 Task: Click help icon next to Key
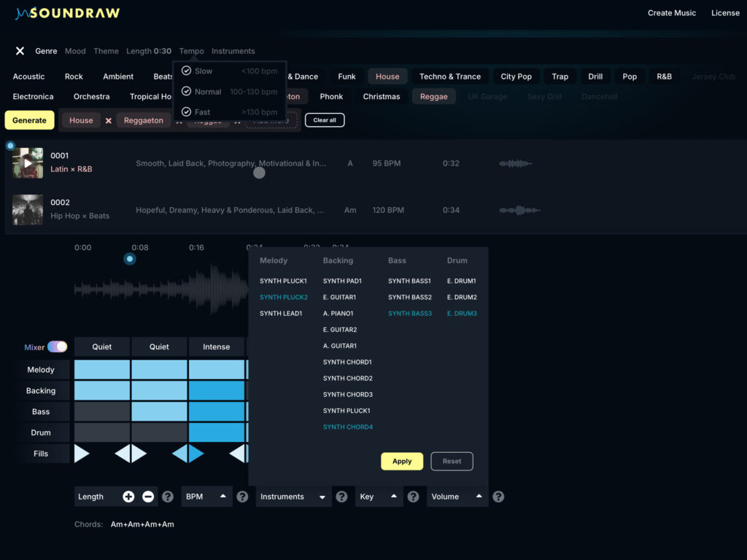(413, 497)
